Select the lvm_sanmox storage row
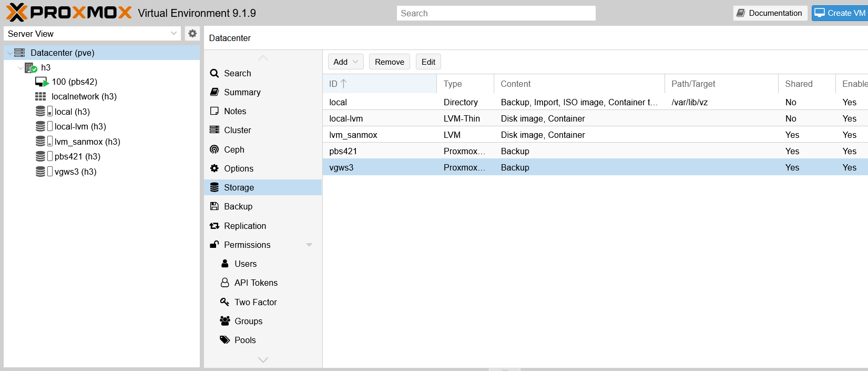 point(595,135)
